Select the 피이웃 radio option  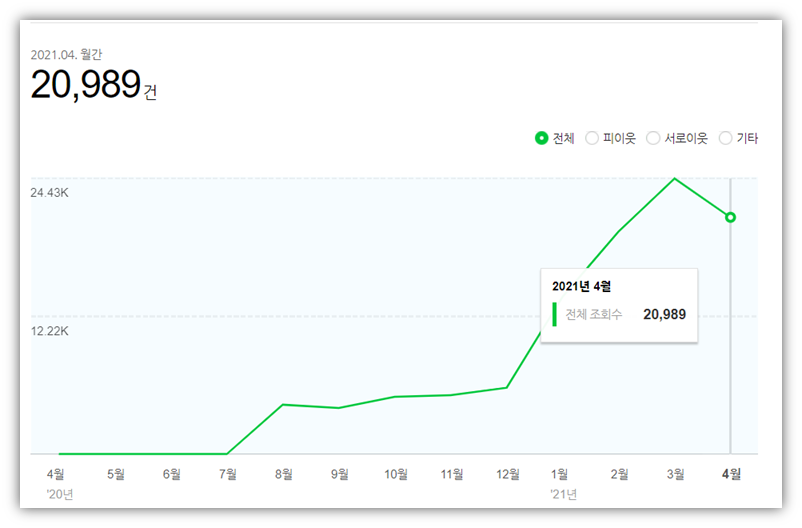click(592, 138)
